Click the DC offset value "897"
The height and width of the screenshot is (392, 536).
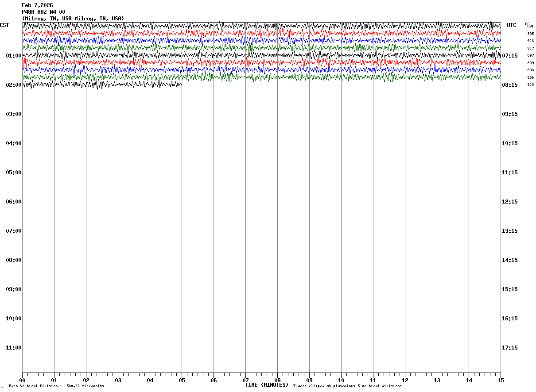pos(531,56)
